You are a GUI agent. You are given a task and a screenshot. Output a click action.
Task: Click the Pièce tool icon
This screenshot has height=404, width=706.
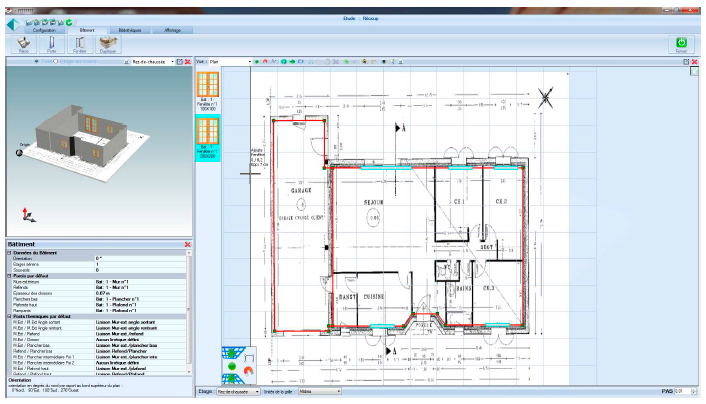(x=22, y=44)
